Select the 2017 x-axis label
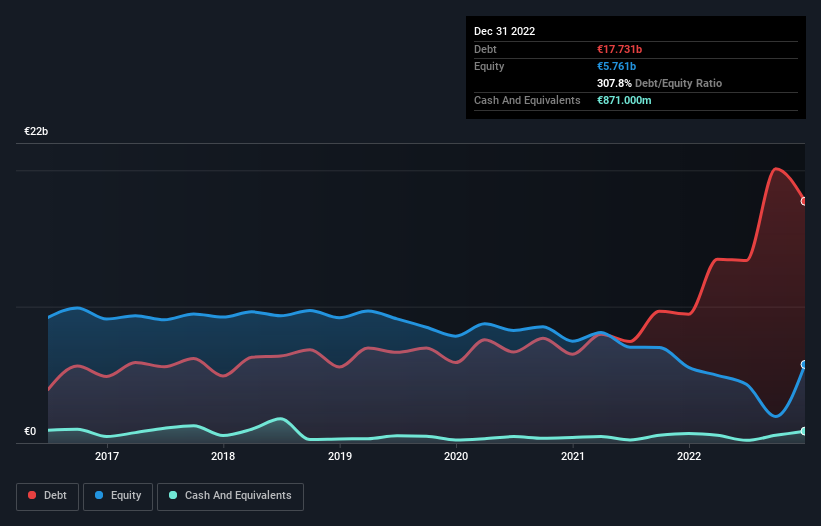821x526 pixels. pyautogui.click(x=107, y=456)
